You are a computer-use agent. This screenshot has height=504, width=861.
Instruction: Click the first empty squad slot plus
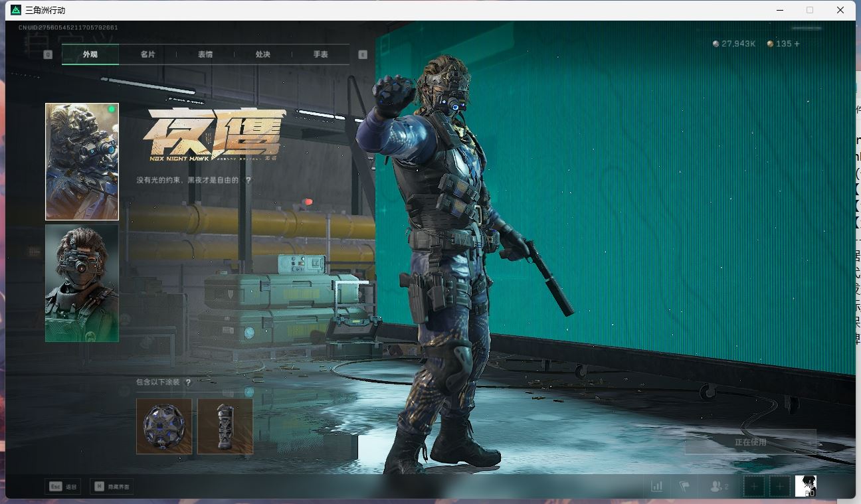754,486
